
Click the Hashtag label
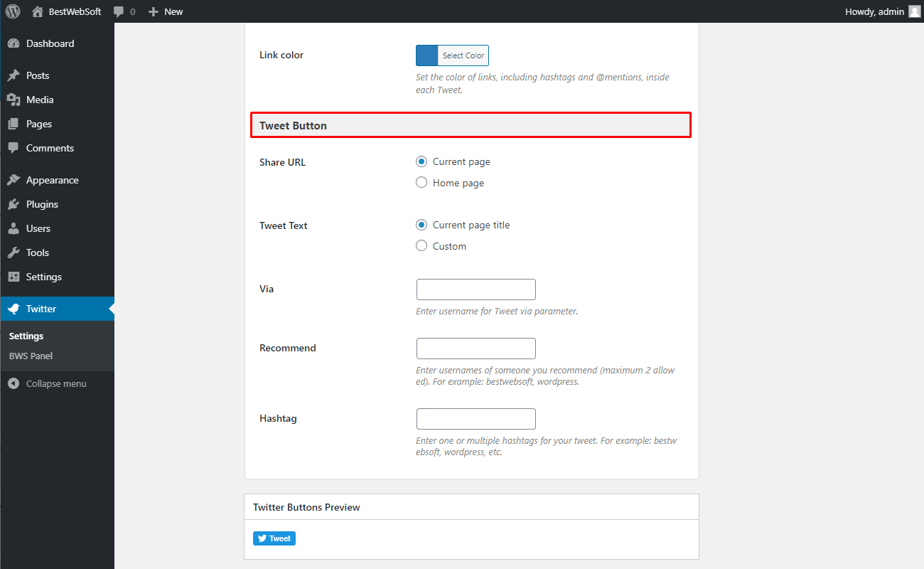278,418
